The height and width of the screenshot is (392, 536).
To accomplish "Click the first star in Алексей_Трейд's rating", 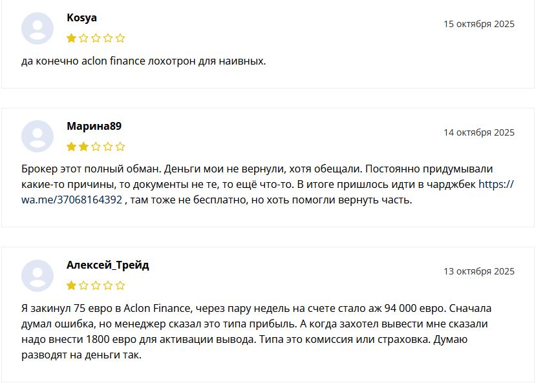I will point(71,285).
